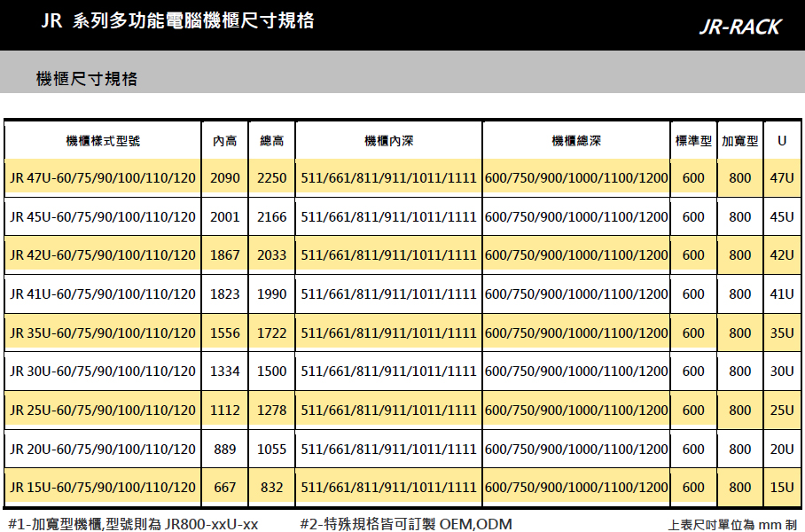The width and height of the screenshot is (805, 532).
Task: Click footnote #1-加寬型機櫃,型號則為 JR800-xxU-xx
Action: (133, 524)
